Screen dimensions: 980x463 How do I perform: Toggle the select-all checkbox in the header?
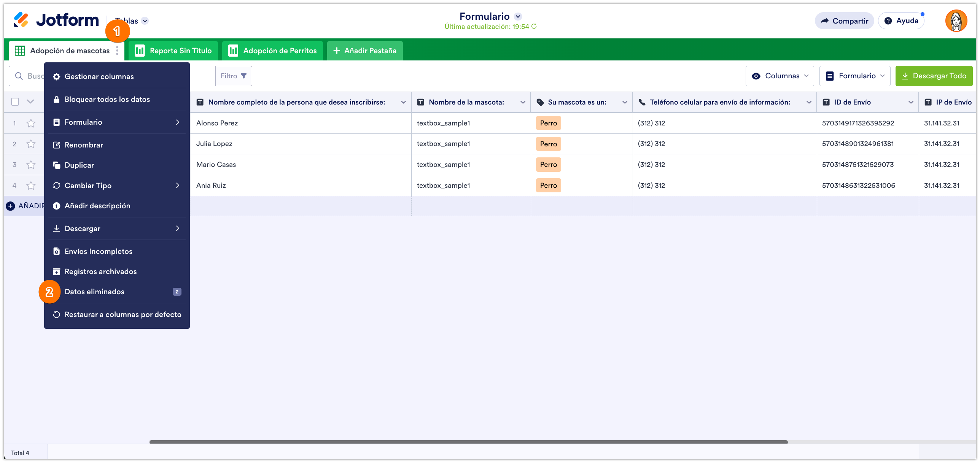point(14,101)
